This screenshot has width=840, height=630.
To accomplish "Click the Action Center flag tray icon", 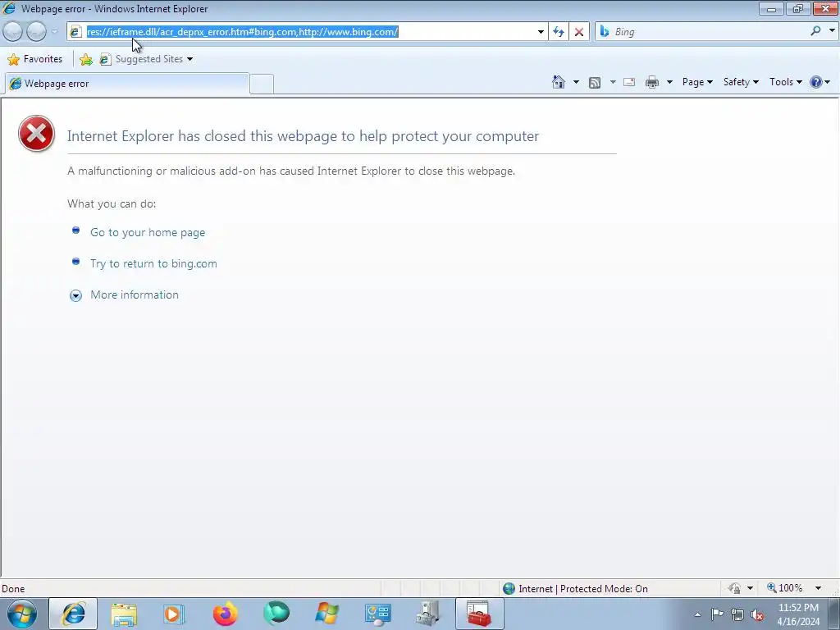I will pyautogui.click(x=717, y=614).
